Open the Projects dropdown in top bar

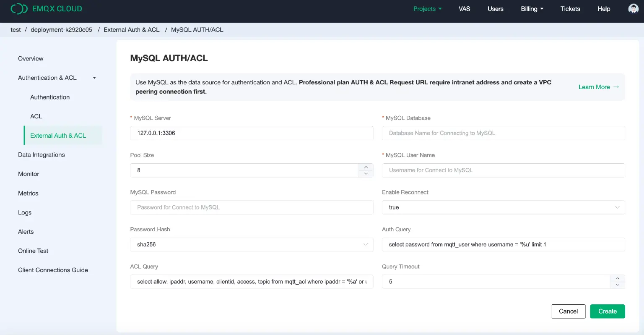tap(427, 8)
